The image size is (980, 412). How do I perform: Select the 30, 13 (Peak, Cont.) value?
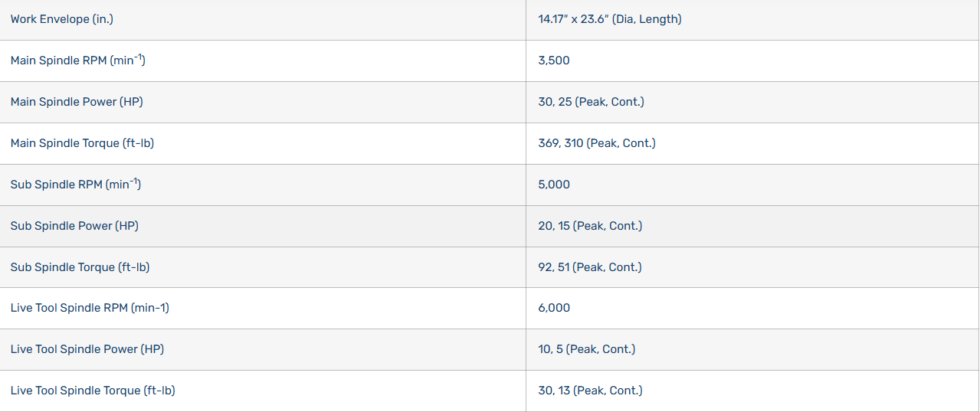590,391
